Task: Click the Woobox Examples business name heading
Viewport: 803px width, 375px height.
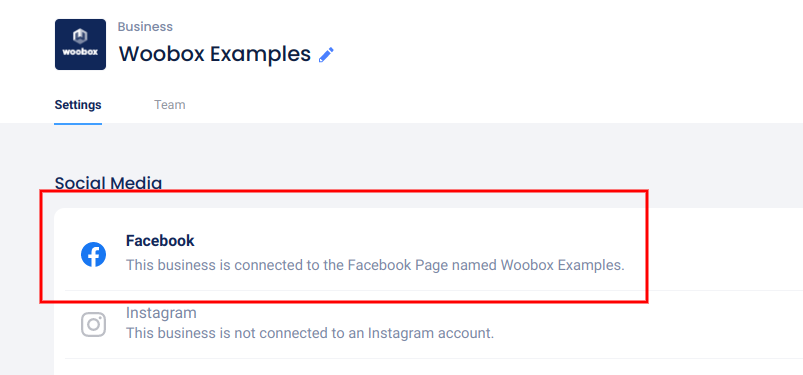Action: (215, 54)
